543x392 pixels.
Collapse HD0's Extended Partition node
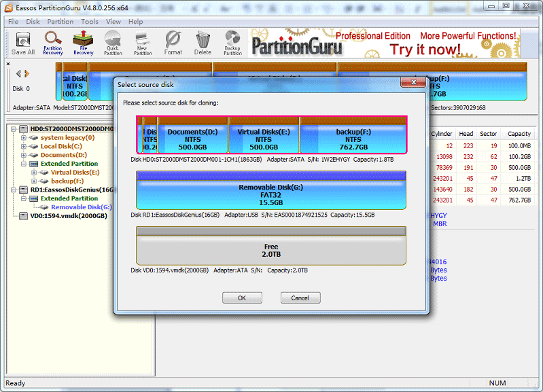[24, 164]
